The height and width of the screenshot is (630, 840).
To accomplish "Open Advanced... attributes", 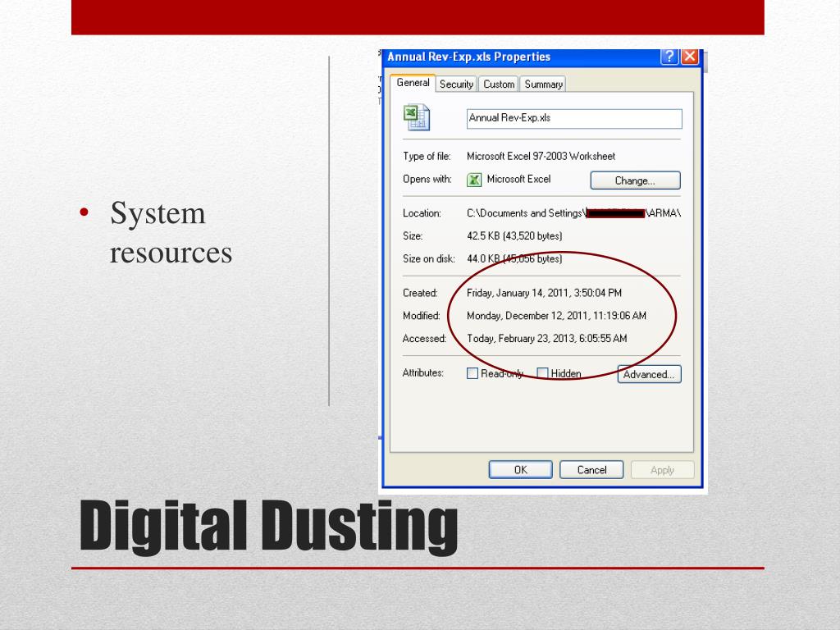I will pos(650,374).
